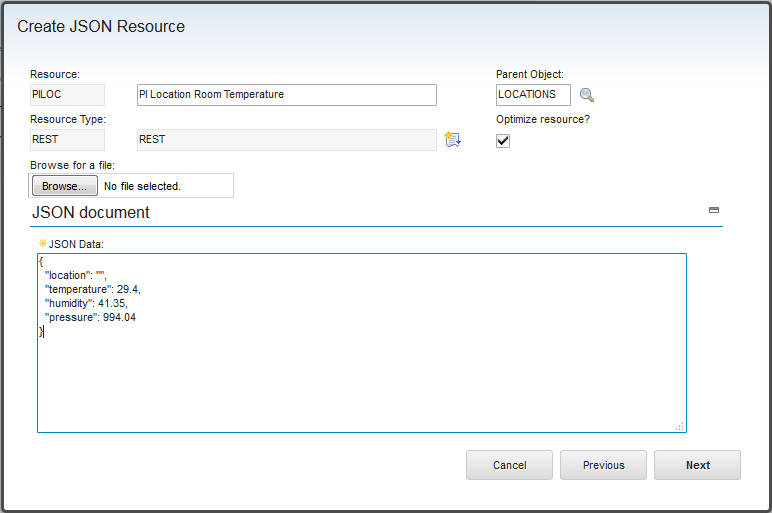Click the wide REST description field
This screenshot has width=772, height=513.
[x=286, y=140]
